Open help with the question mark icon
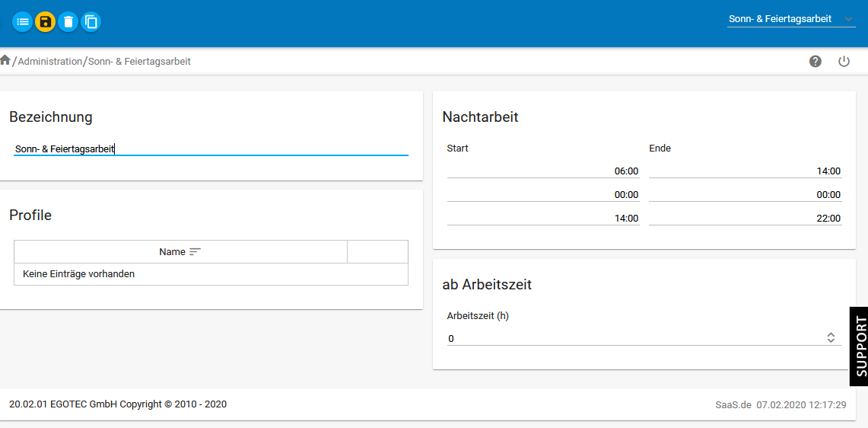Viewport: 868px width, 428px height. pos(816,62)
